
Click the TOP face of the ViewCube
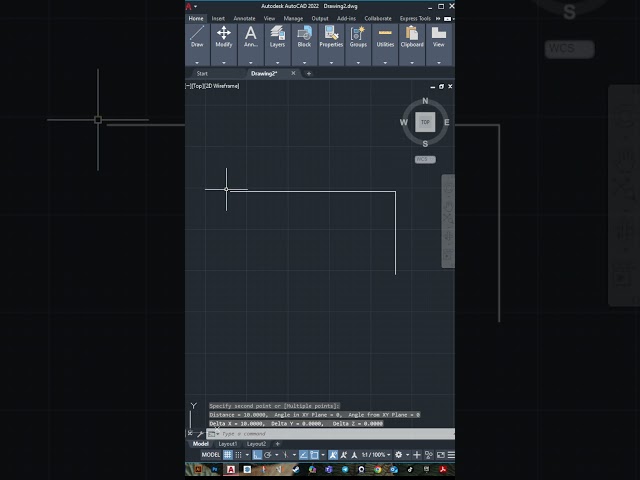click(x=425, y=122)
